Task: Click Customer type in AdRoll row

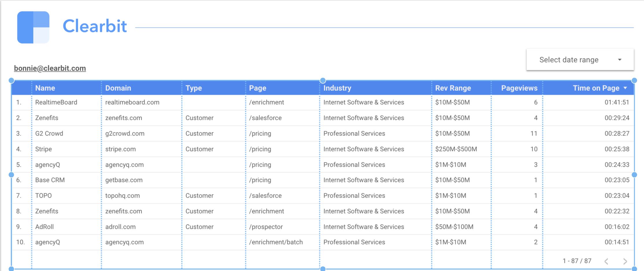Action: pyautogui.click(x=199, y=227)
